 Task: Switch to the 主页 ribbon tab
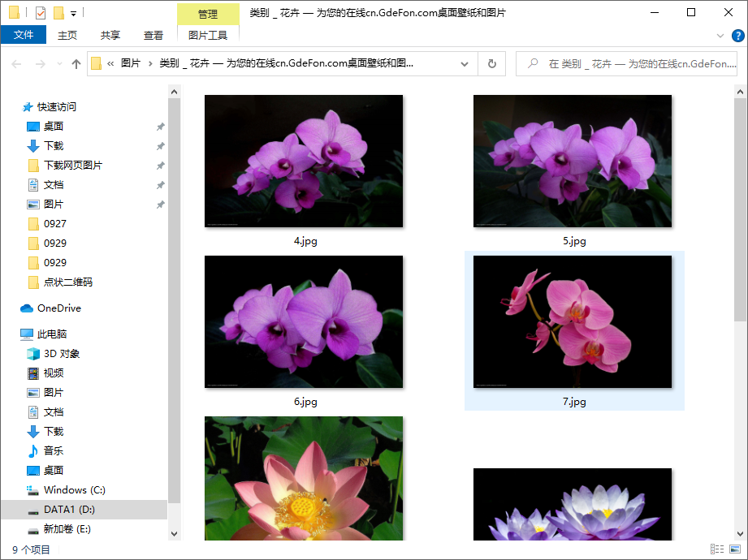coord(67,35)
